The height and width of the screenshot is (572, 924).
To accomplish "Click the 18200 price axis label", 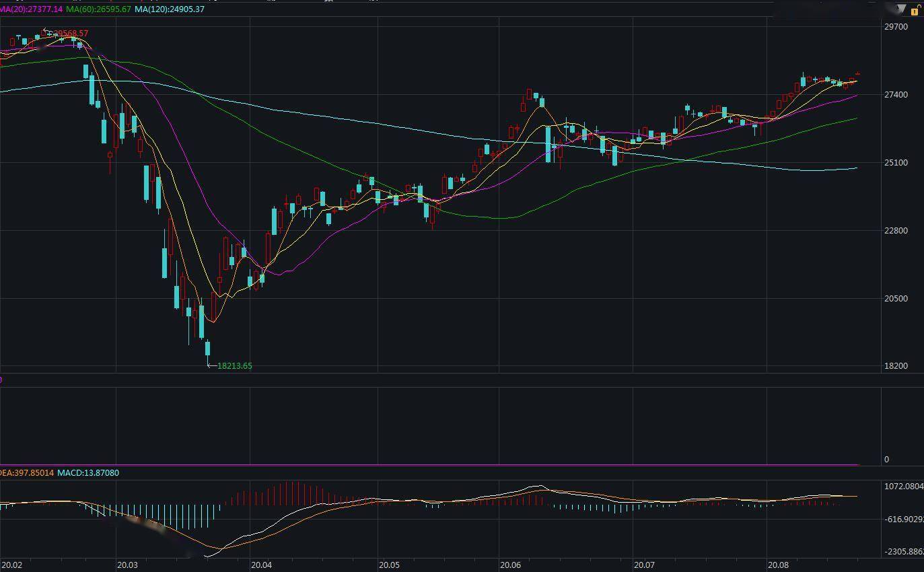I will pos(896,366).
